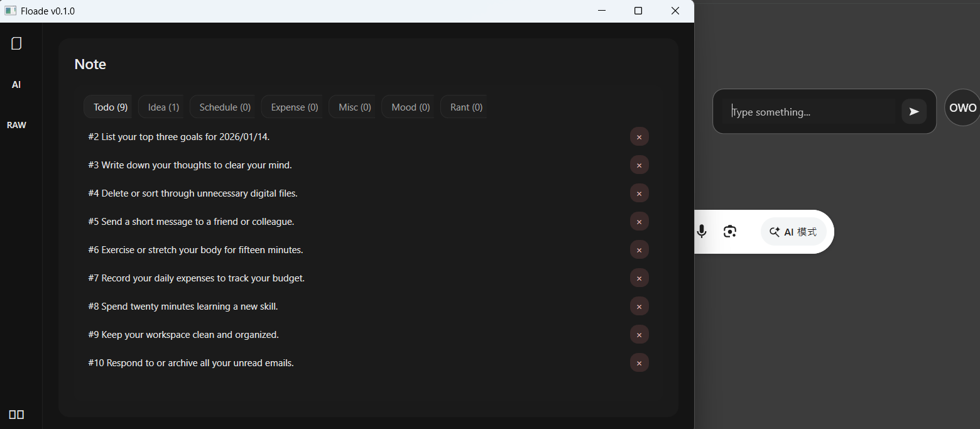Select the AI icon in the sidebar
The height and width of the screenshot is (429, 980).
[x=16, y=84]
